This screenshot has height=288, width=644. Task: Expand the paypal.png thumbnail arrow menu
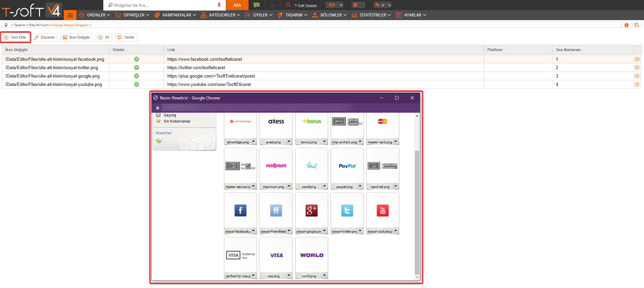click(x=360, y=186)
